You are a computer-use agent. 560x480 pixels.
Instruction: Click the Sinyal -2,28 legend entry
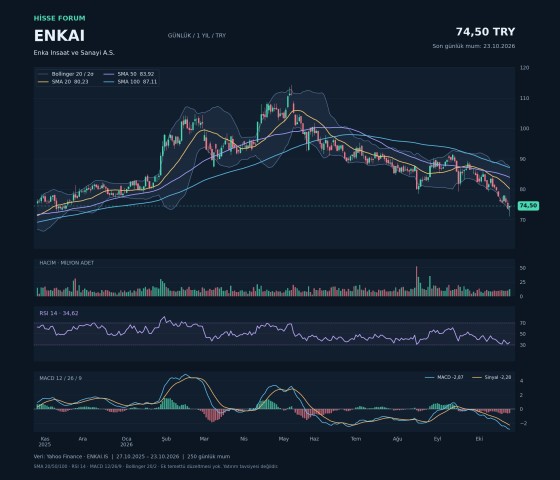click(492, 377)
